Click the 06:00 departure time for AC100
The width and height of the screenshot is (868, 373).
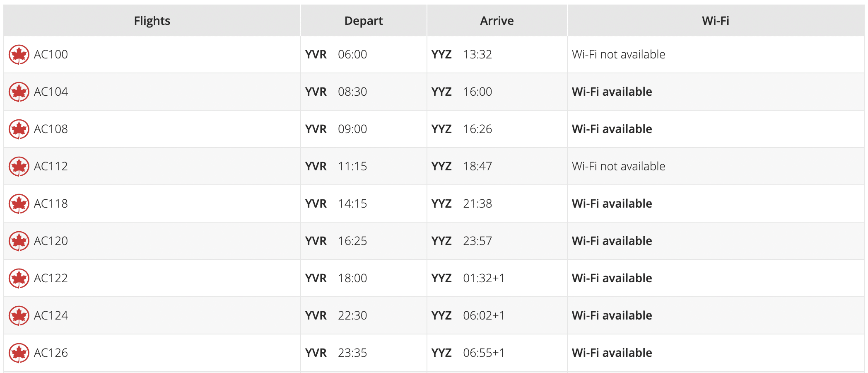tap(352, 54)
